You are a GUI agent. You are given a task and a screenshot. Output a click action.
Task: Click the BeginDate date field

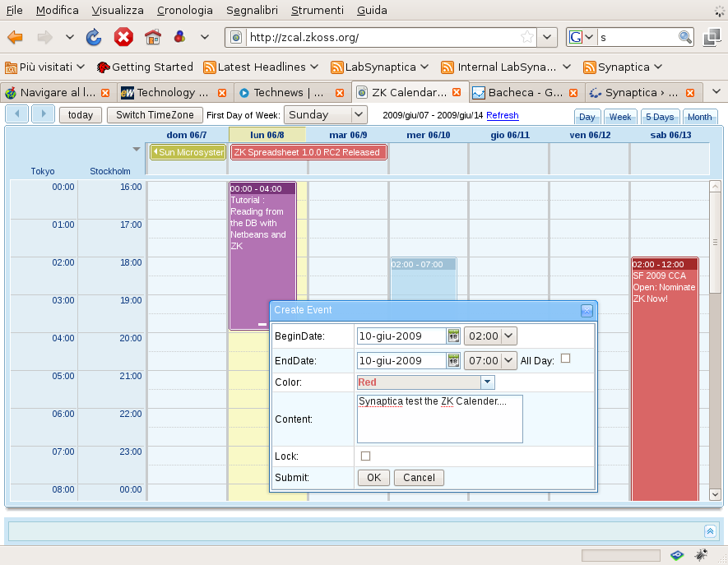(x=401, y=336)
